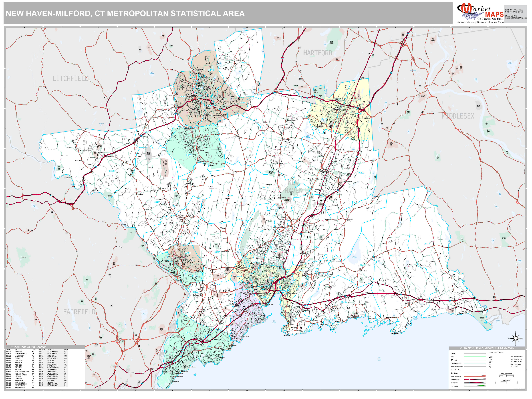The height and width of the screenshot is (399, 532).
Task: Click the 06443 ZIP label in Madison area
Action: [x=427, y=244]
